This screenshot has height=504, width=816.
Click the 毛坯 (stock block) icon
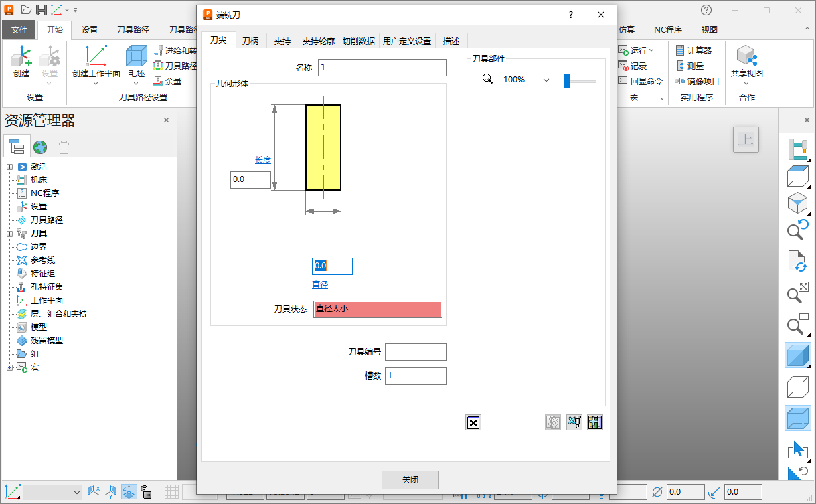[x=137, y=56]
